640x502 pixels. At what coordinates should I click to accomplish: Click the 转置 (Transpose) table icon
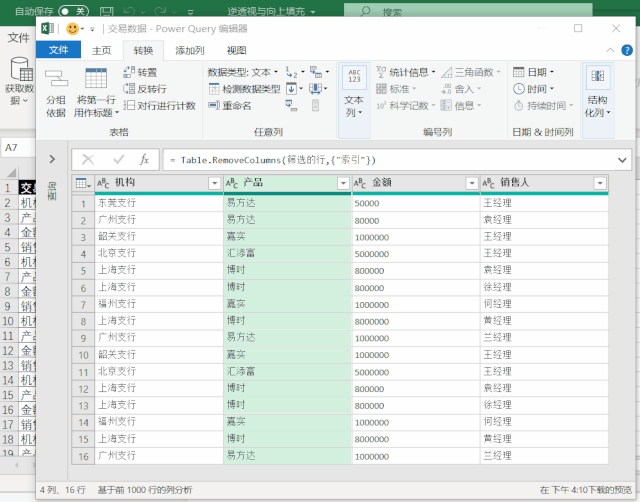click(x=129, y=73)
